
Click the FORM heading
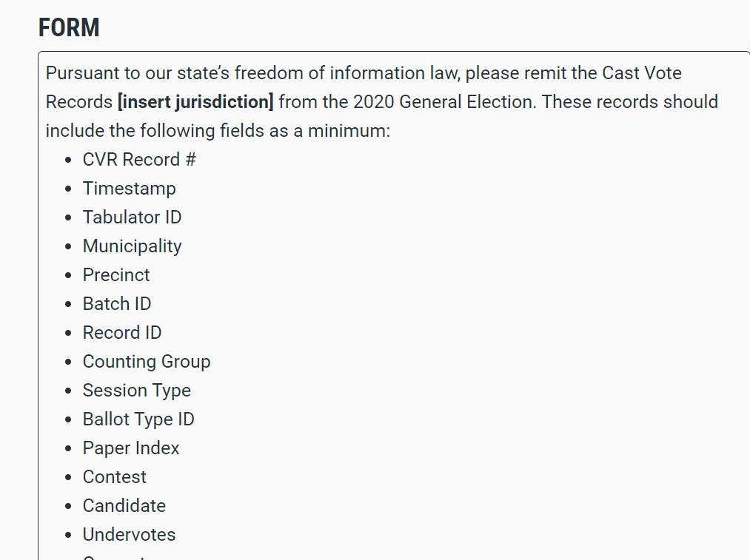69,27
